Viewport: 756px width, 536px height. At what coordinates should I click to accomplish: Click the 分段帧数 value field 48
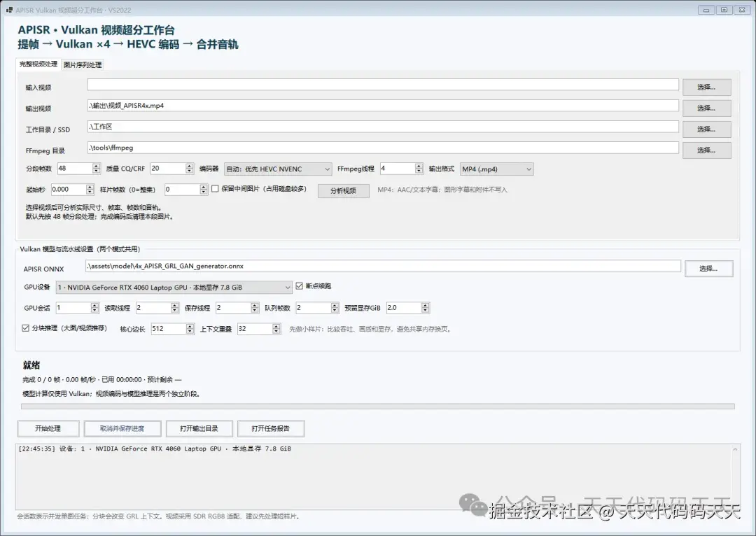(x=74, y=168)
